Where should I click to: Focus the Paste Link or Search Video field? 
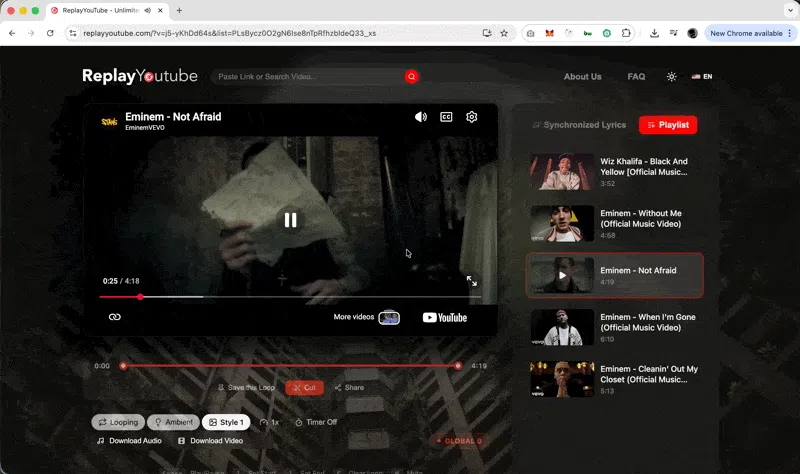pyautogui.click(x=309, y=77)
